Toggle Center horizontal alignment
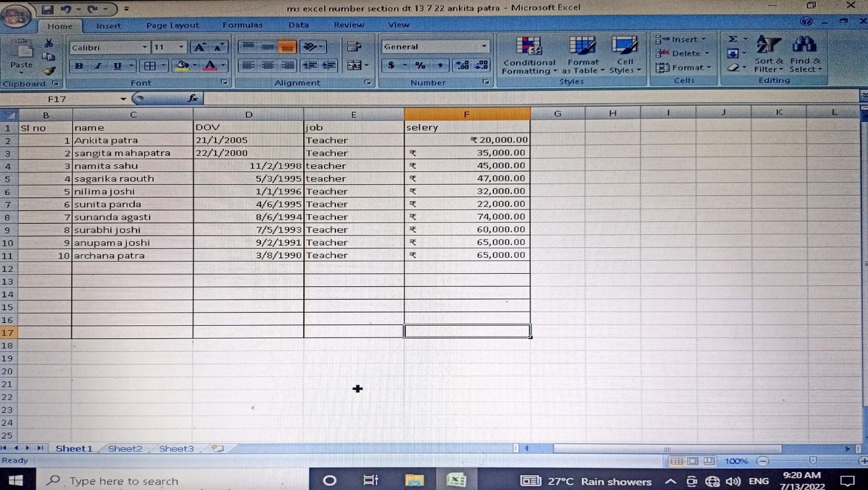 (267, 66)
